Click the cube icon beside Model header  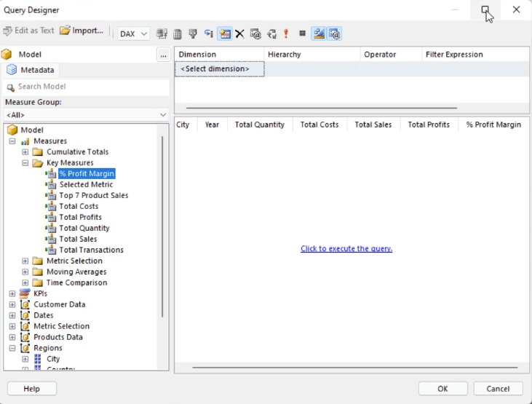pos(7,55)
